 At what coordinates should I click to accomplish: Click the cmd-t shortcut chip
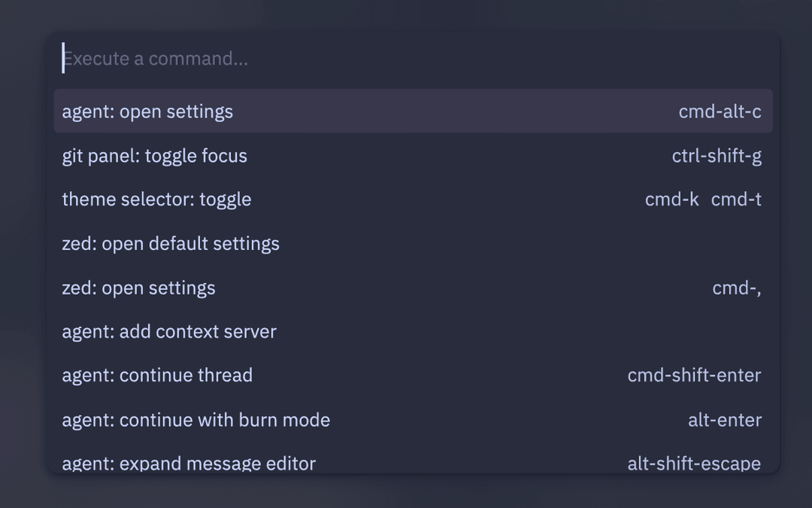click(736, 199)
